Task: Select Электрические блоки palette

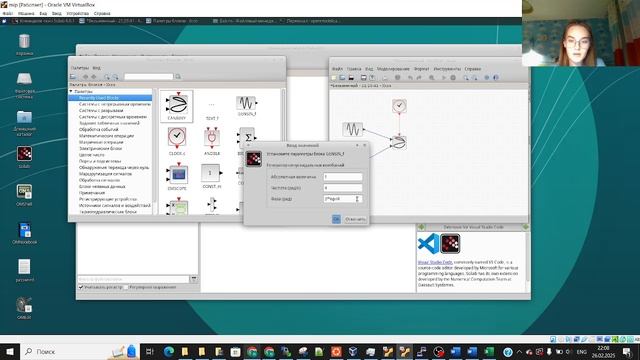Action: coord(100,149)
